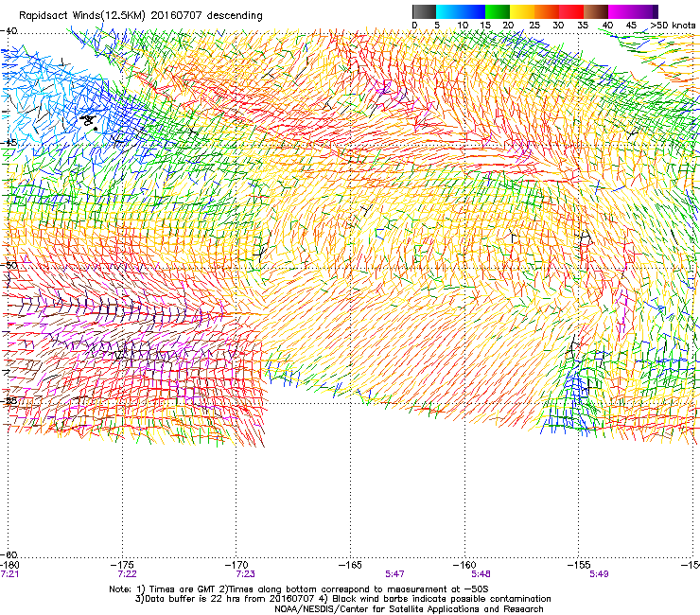Click the '-50' latitude label

pyautogui.click(x=9, y=265)
